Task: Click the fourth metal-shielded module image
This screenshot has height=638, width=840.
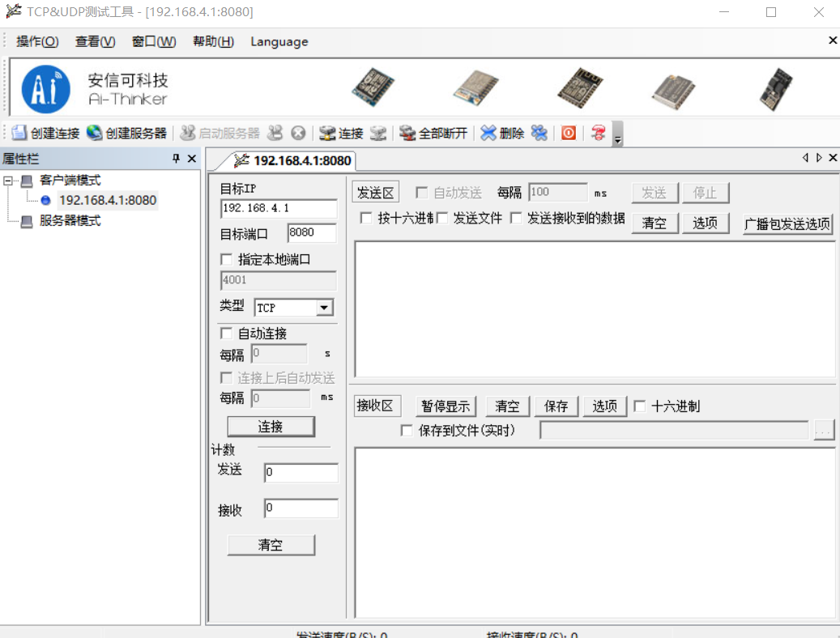Action: (x=673, y=91)
